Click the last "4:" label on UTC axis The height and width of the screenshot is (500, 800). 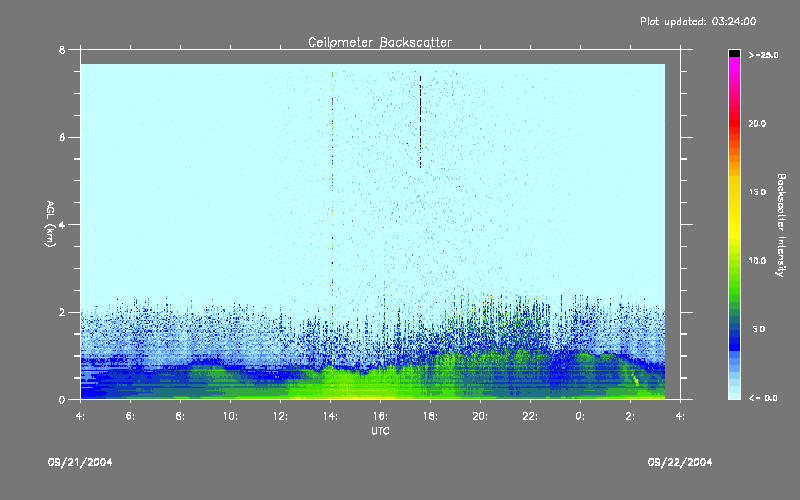click(680, 416)
